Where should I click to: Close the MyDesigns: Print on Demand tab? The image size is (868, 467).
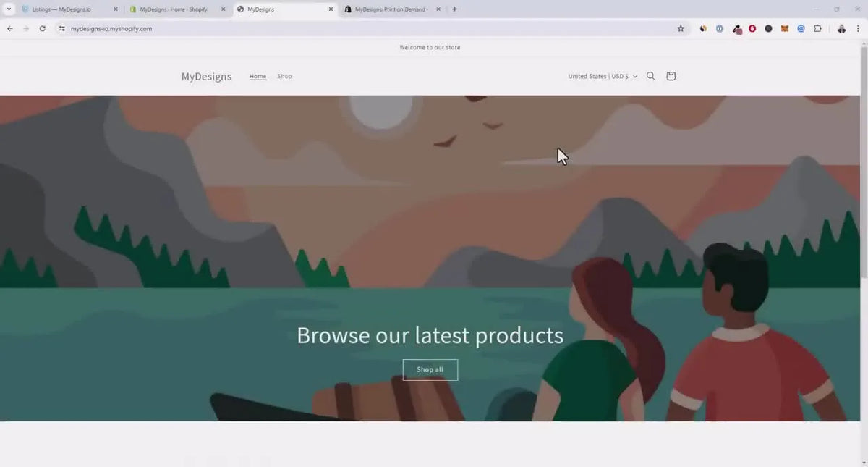click(x=438, y=9)
